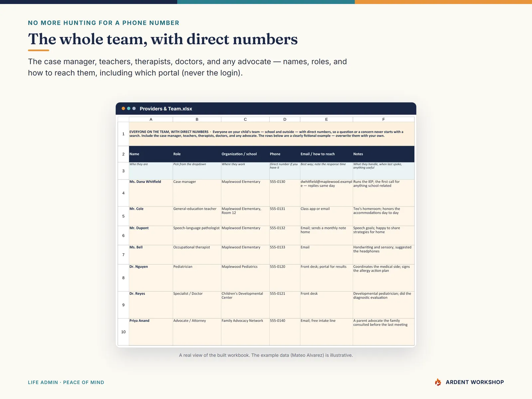Click the 'Email / how to reach' header
The width and height of the screenshot is (532, 399).
pos(327,154)
